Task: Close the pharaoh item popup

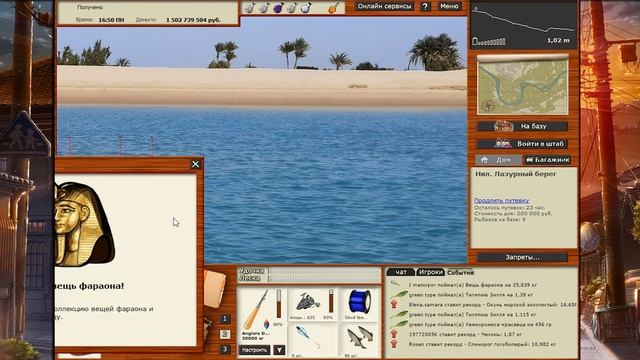Action: click(196, 164)
